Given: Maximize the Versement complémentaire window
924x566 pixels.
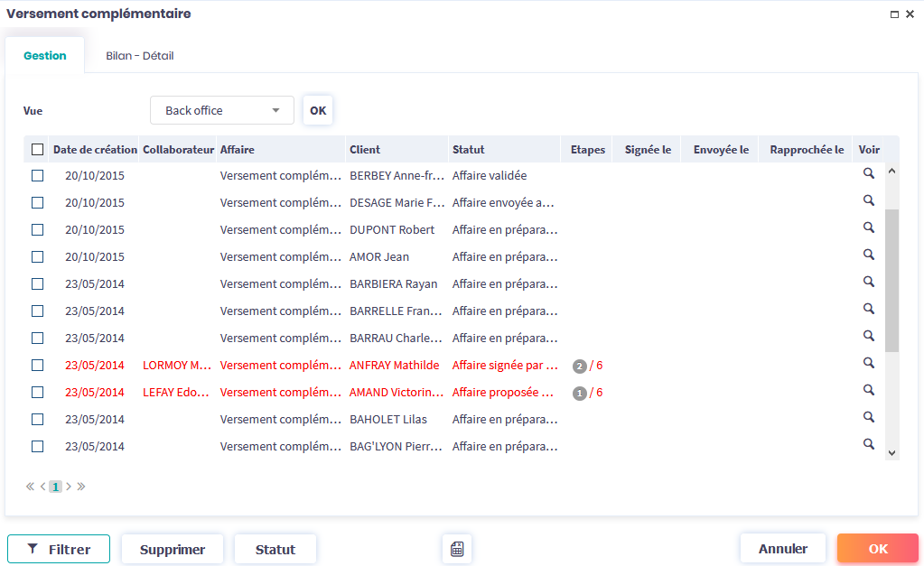Looking at the screenshot, I should coord(894,14).
